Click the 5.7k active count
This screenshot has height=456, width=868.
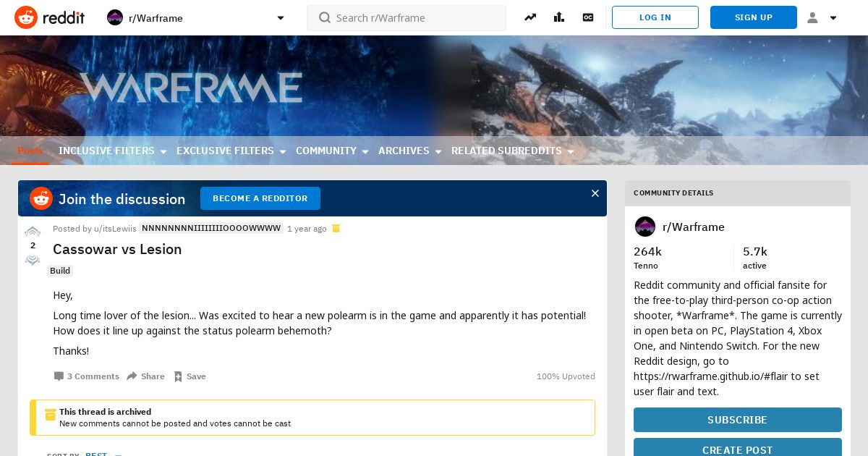pyautogui.click(x=755, y=258)
